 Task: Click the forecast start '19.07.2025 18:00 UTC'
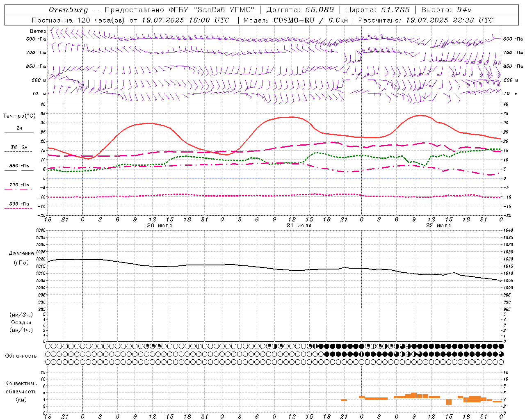(185, 20)
